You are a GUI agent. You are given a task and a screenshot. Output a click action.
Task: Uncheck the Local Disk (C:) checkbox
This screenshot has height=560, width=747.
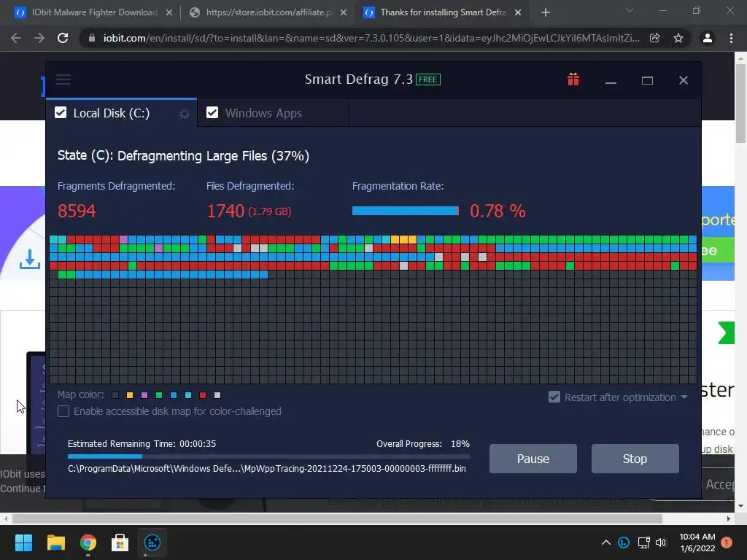(61, 112)
